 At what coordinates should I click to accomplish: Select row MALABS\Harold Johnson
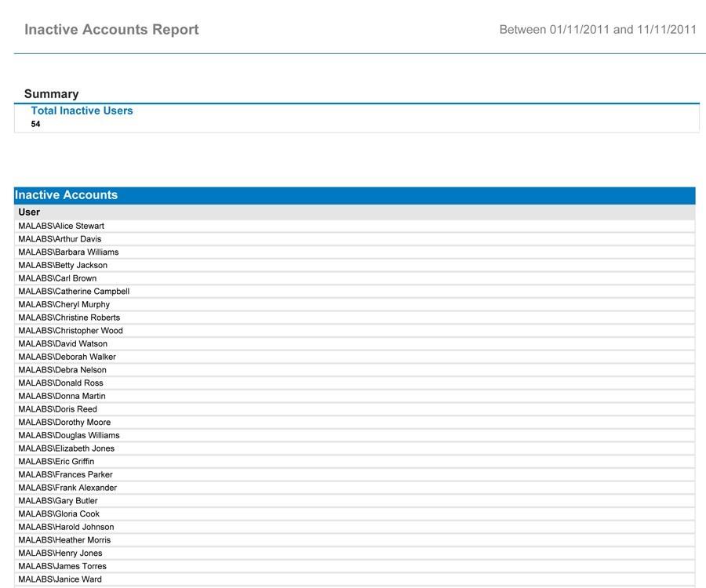(355, 526)
